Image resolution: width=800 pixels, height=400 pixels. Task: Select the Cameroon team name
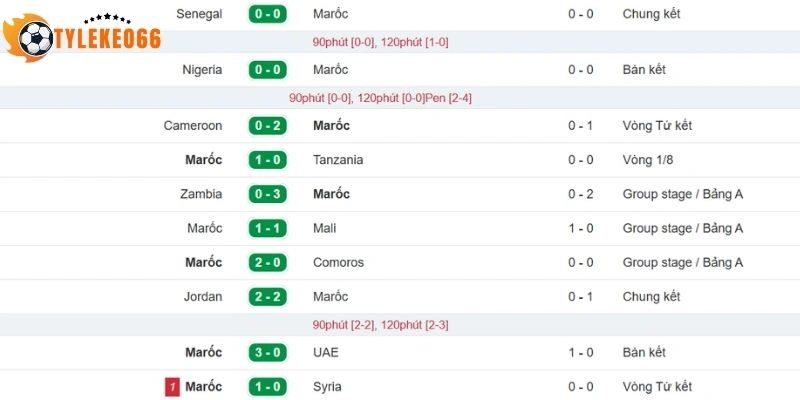click(x=193, y=126)
